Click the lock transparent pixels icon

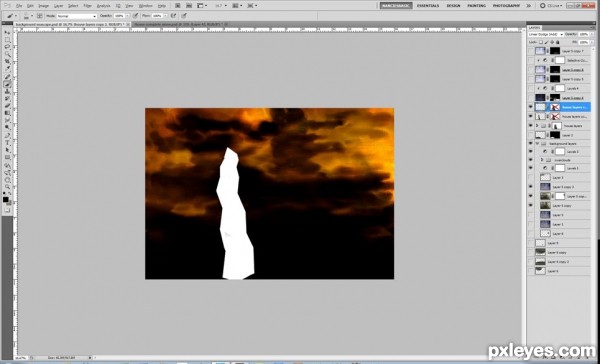coord(541,42)
